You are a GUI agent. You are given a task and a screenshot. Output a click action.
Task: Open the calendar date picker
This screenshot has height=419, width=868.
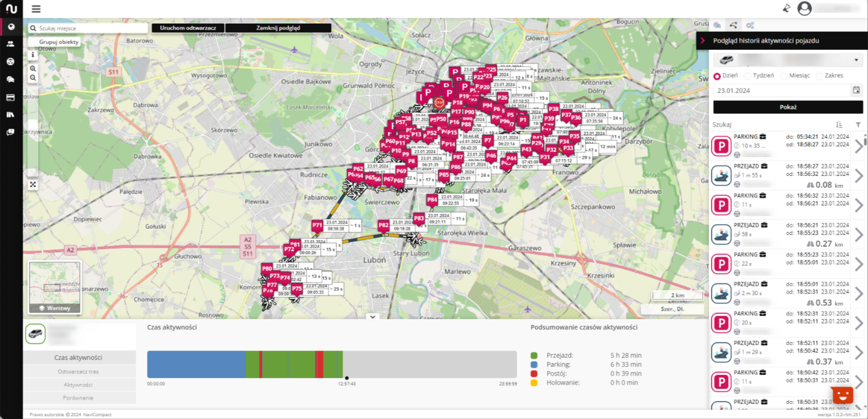856,90
